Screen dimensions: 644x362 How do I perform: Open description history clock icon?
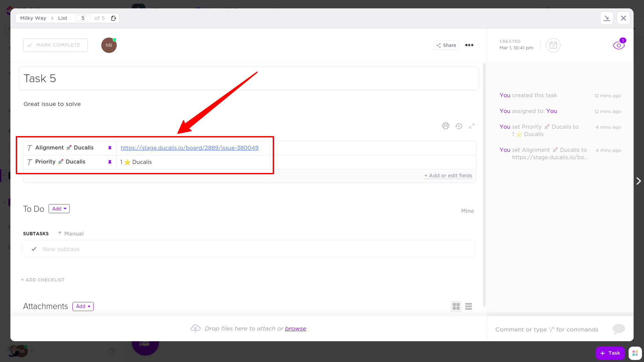point(459,126)
